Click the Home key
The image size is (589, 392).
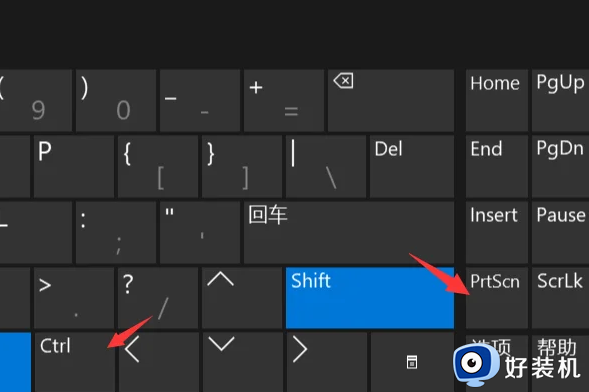click(497, 100)
